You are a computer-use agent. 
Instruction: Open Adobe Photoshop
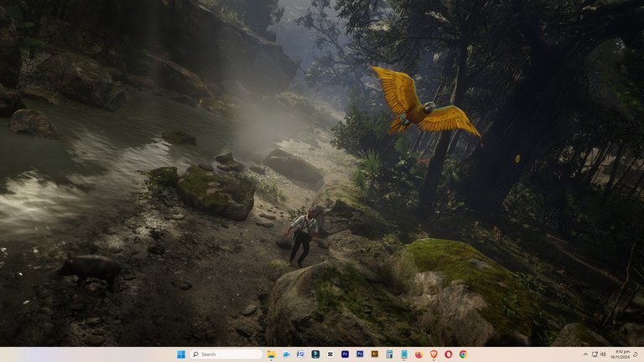(360, 354)
